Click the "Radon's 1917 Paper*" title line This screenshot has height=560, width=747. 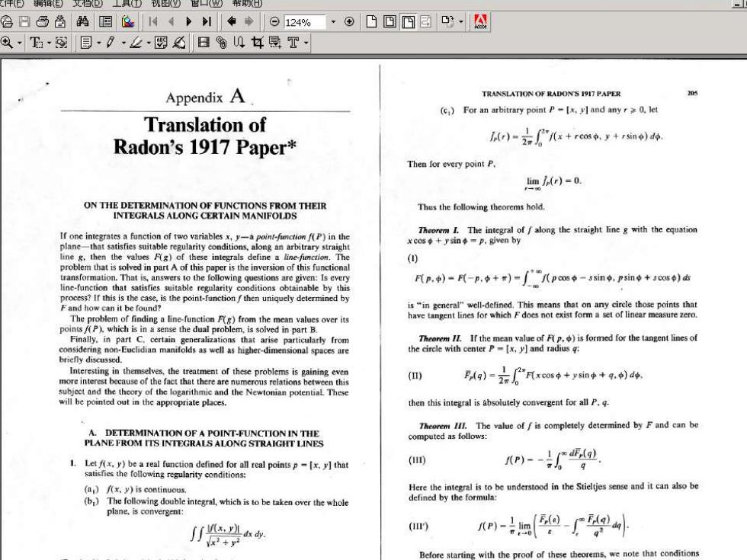205,147
